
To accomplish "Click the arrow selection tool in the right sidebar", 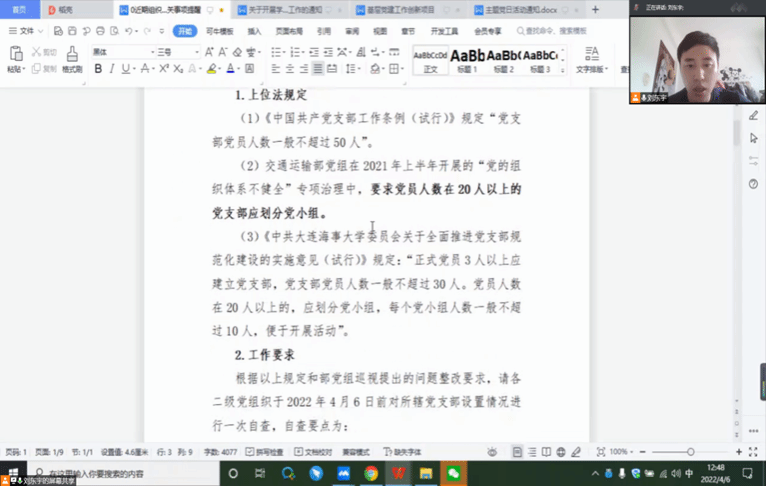I will click(x=753, y=138).
